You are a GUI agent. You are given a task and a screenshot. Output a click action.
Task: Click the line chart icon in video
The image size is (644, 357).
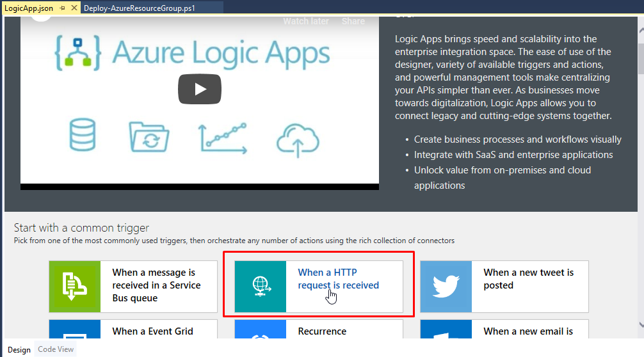(223, 138)
